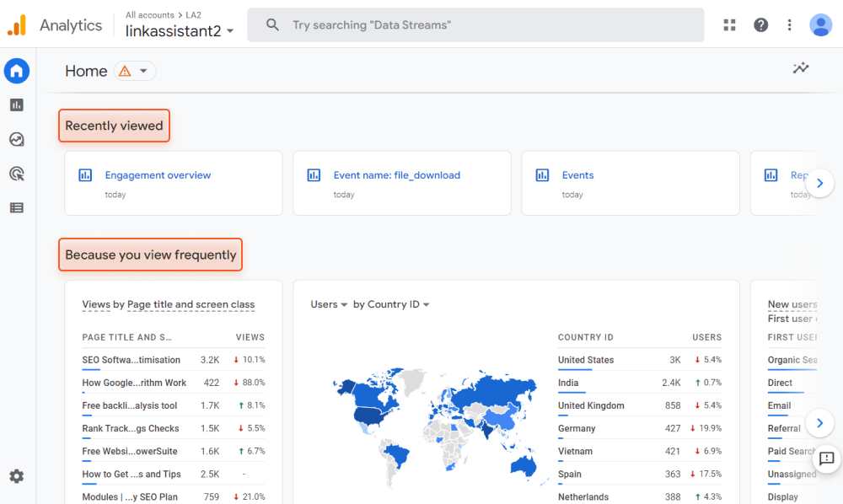Open the Home navigation icon
Image resolution: width=843 pixels, height=504 pixels.
tap(17, 71)
